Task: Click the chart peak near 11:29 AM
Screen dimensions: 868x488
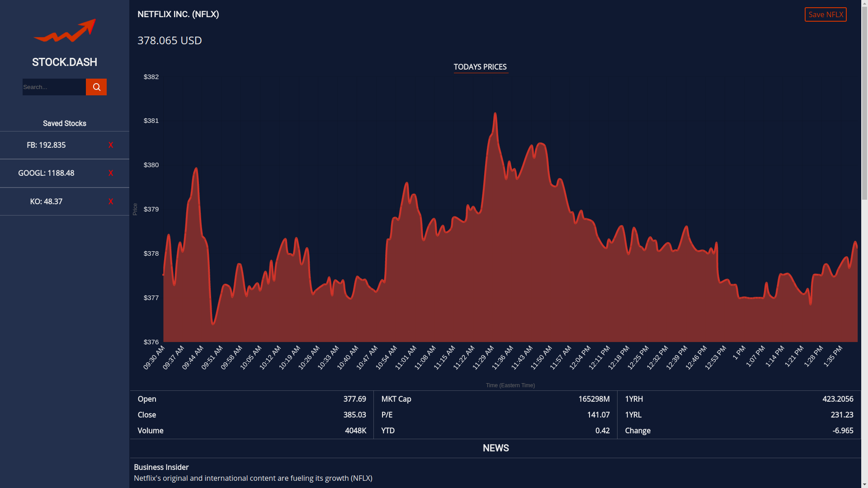Action: point(495,113)
